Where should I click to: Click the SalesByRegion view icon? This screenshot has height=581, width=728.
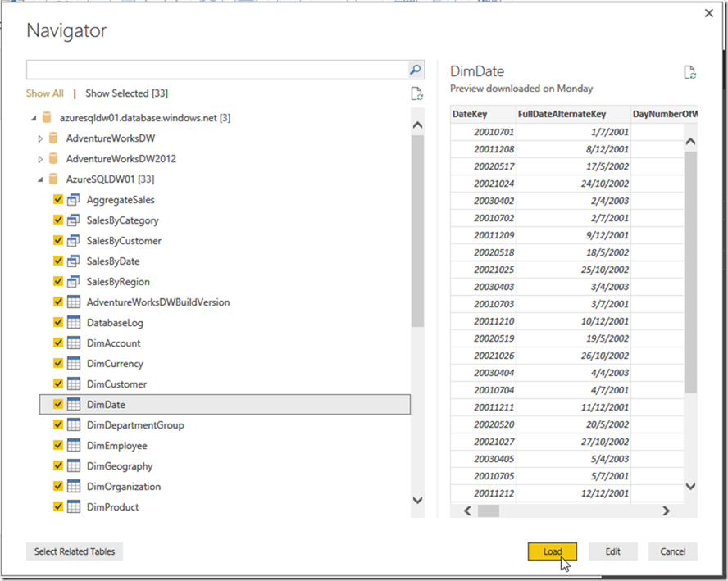click(x=73, y=281)
